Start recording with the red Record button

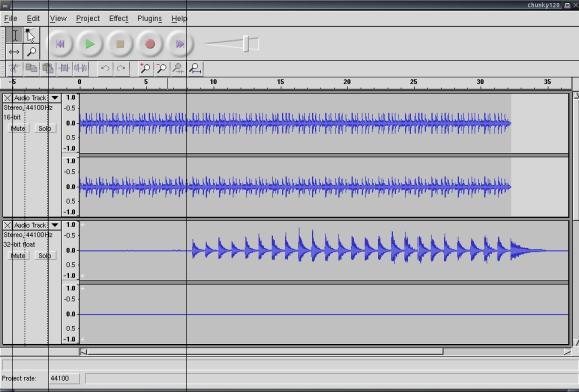coord(150,44)
